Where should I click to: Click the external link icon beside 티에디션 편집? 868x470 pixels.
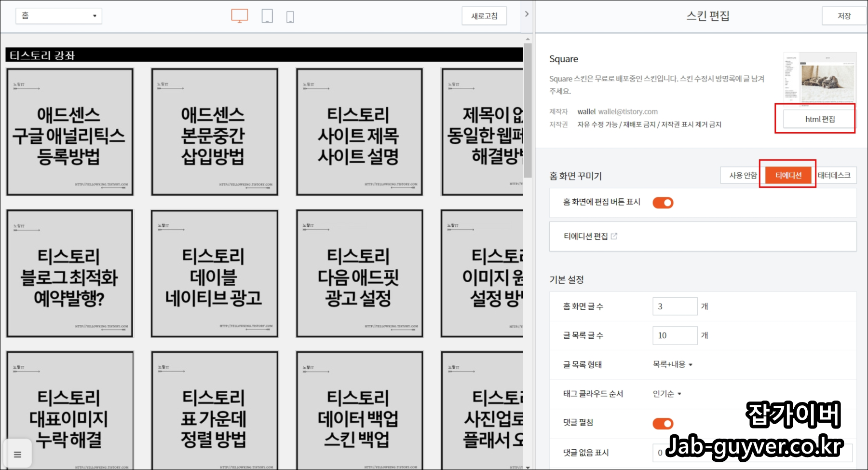[x=613, y=236]
